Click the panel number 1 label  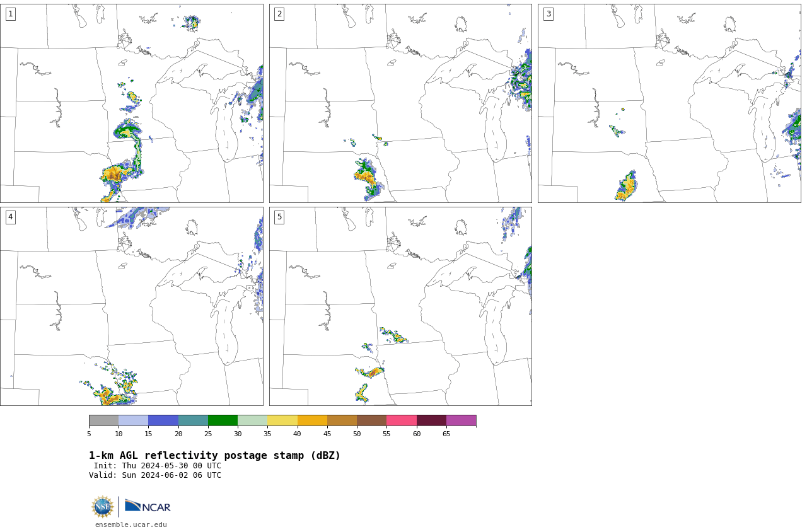pyautogui.click(x=10, y=14)
